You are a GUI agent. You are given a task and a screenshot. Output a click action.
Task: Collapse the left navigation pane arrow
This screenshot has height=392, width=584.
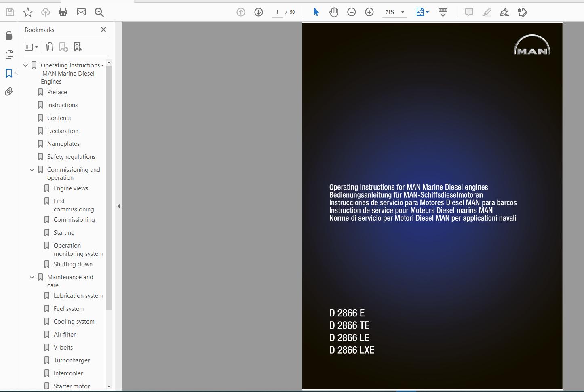coord(119,207)
